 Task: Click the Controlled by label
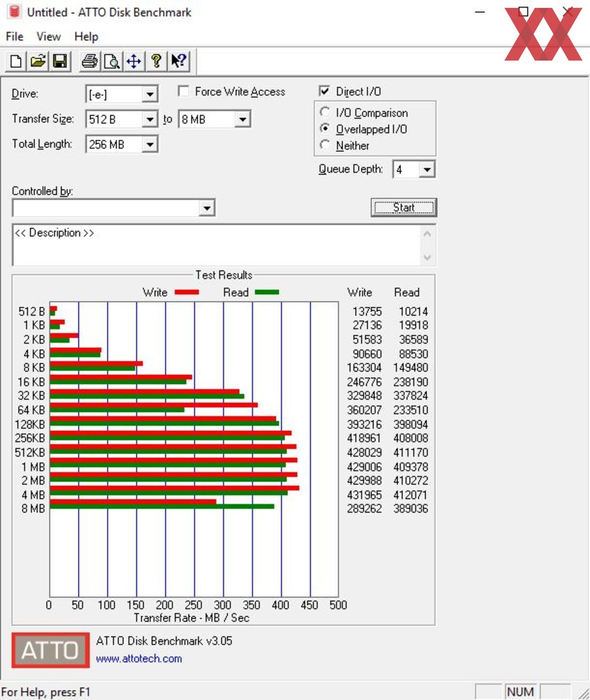43,191
